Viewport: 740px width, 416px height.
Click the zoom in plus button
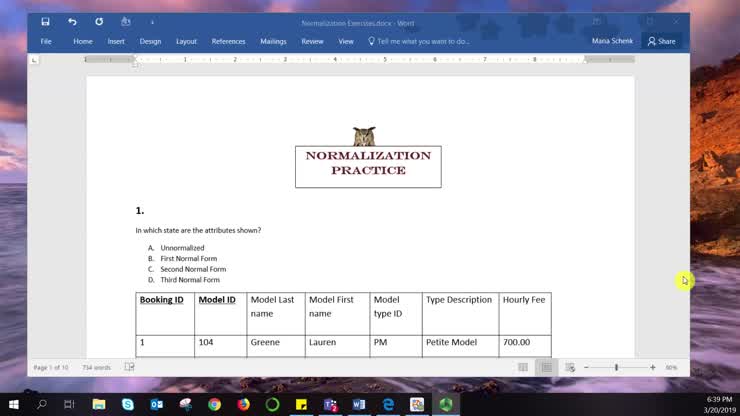tap(653, 367)
